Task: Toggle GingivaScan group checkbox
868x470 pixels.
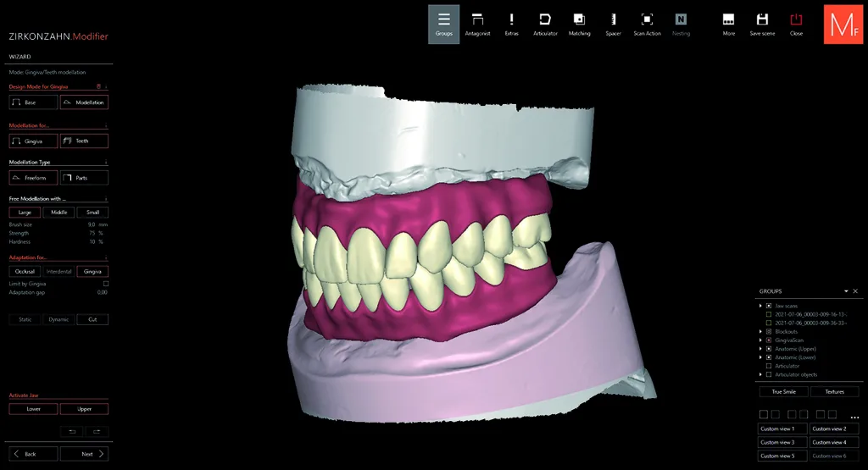Action: 768,340
